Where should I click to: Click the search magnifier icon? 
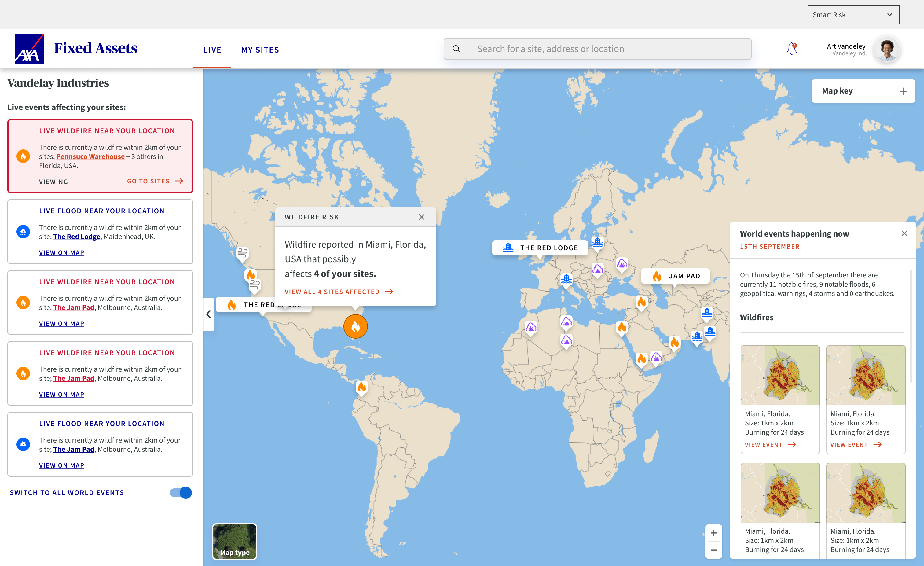tap(456, 49)
